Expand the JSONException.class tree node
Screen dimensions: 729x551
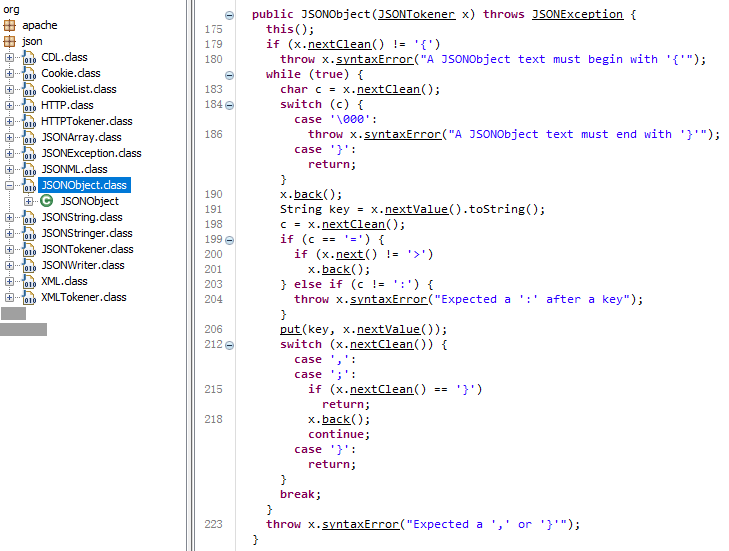(9, 153)
